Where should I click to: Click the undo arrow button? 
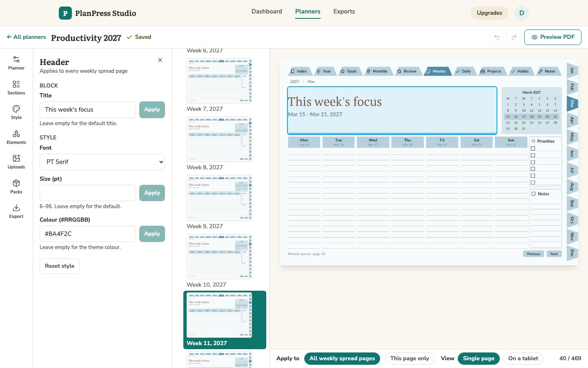coord(497,37)
